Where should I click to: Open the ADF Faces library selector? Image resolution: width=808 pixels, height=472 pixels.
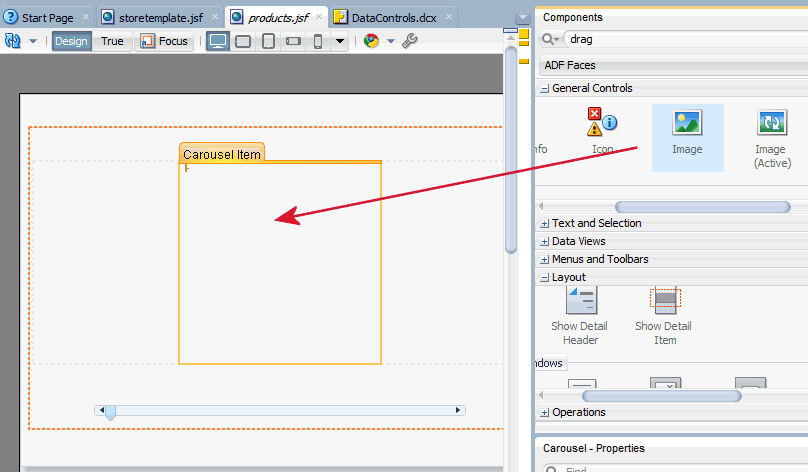coord(674,65)
